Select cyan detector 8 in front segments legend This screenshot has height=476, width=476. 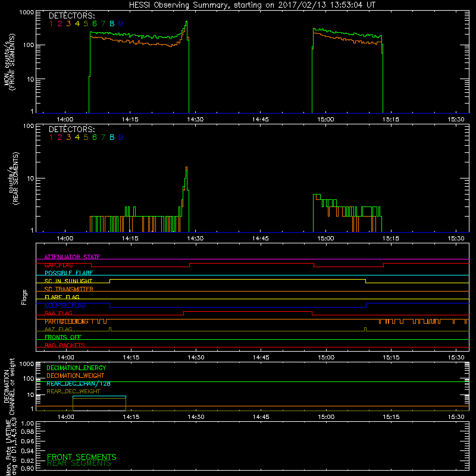pyautogui.click(x=112, y=23)
